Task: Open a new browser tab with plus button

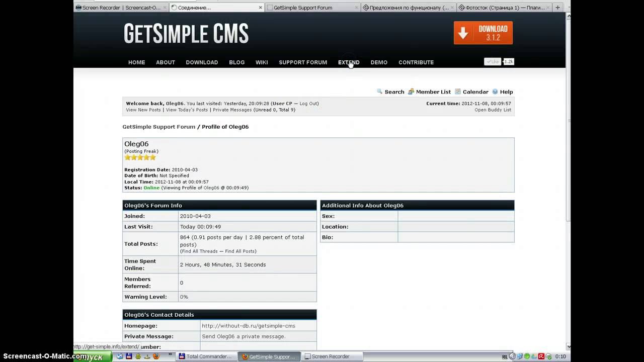Action: 557,8
